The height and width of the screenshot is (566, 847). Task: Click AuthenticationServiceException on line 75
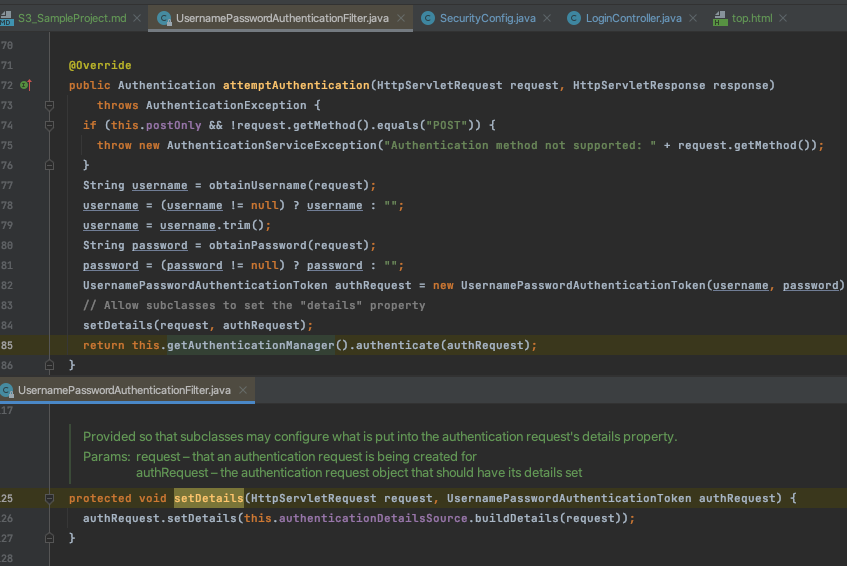272,145
